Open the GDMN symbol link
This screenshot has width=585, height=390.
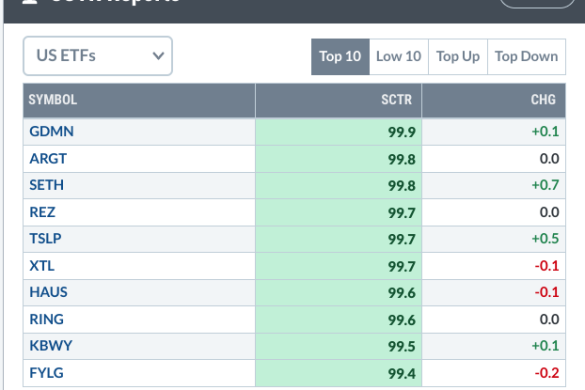tap(51, 131)
